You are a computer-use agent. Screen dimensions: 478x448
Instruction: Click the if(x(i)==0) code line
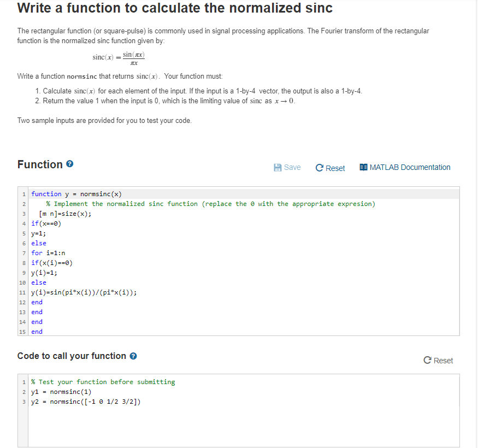coord(244,263)
